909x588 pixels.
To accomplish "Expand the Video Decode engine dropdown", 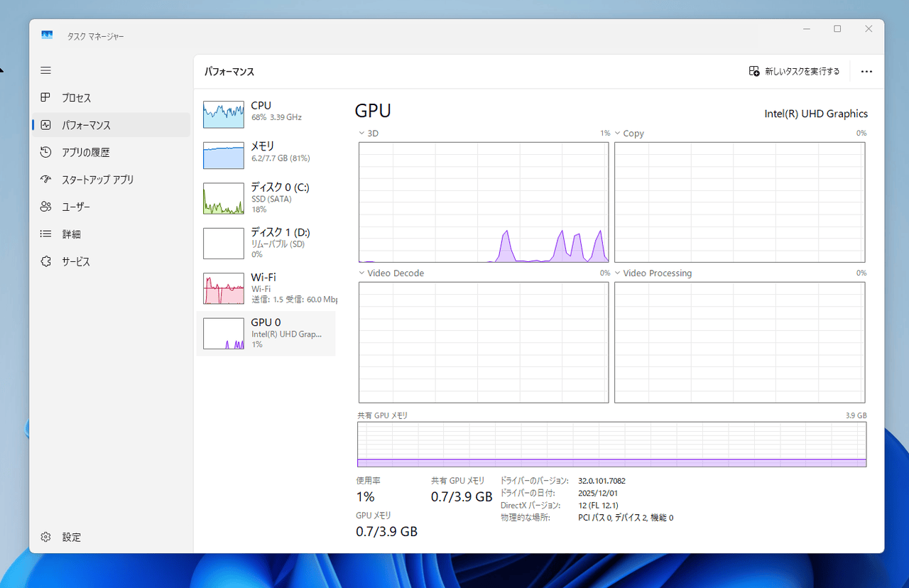I will click(x=362, y=273).
